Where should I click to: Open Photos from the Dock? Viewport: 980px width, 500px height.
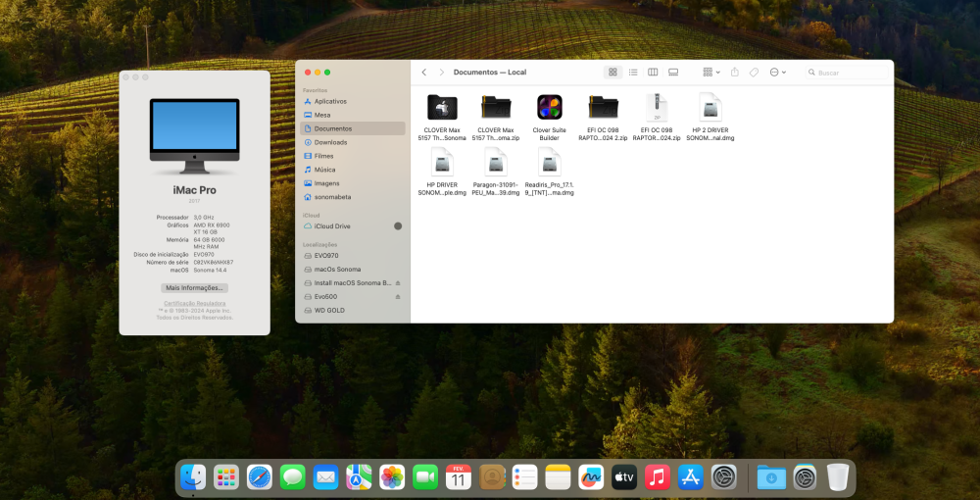point(392,478)
